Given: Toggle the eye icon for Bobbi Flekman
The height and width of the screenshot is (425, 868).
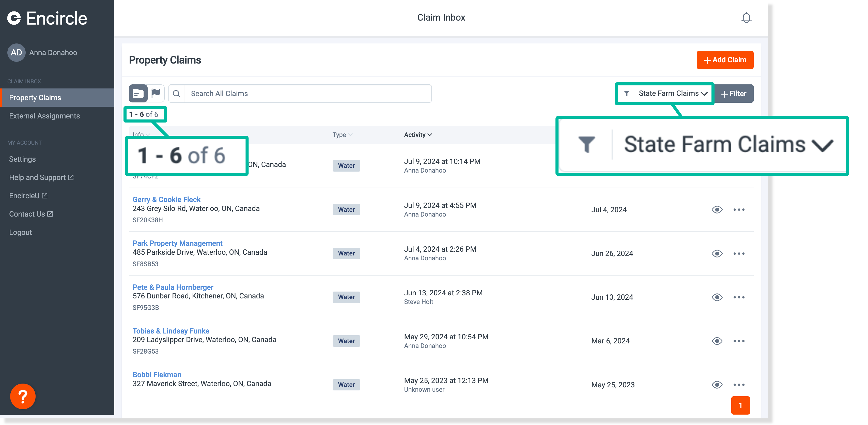Looking at the screenshot, I should click(x=717, y=385).
